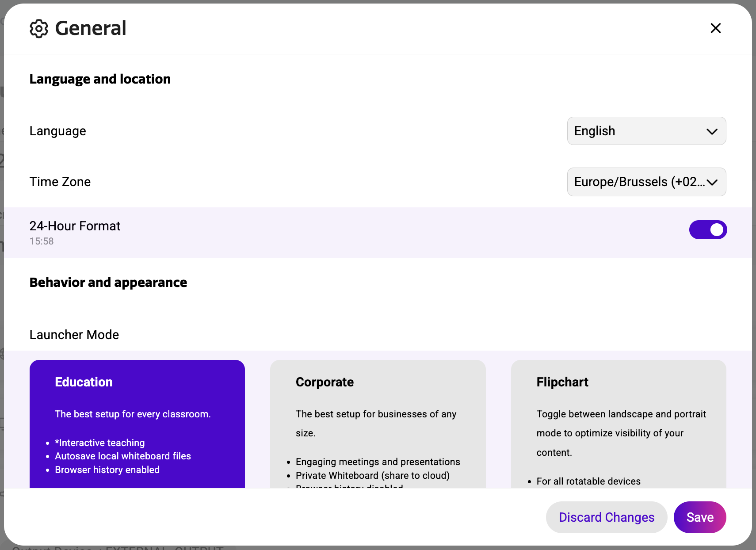Select the Corporate launcher mode
This screenshot has width=756, height=550.
[x=378, y=424]
